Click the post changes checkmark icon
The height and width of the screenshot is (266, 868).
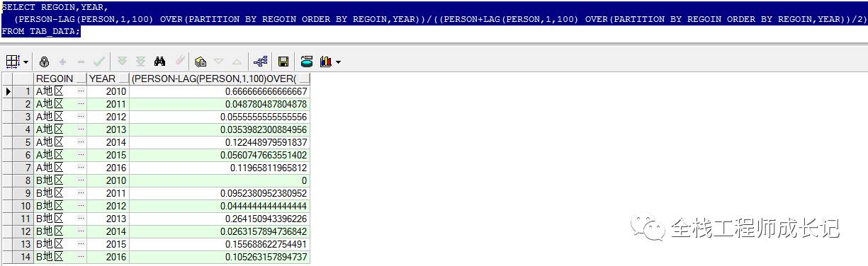tap(98, 62)
